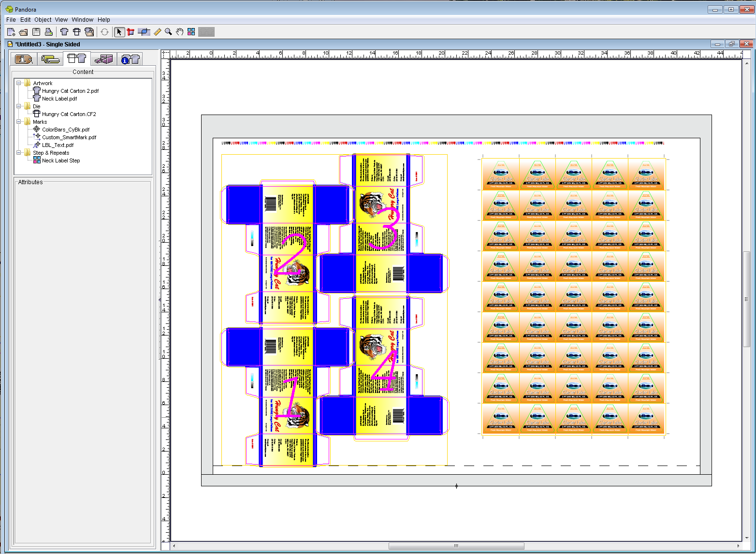The image size is (756, 554).
Task: Open the View menu
Action: click(x=61, y=20)
